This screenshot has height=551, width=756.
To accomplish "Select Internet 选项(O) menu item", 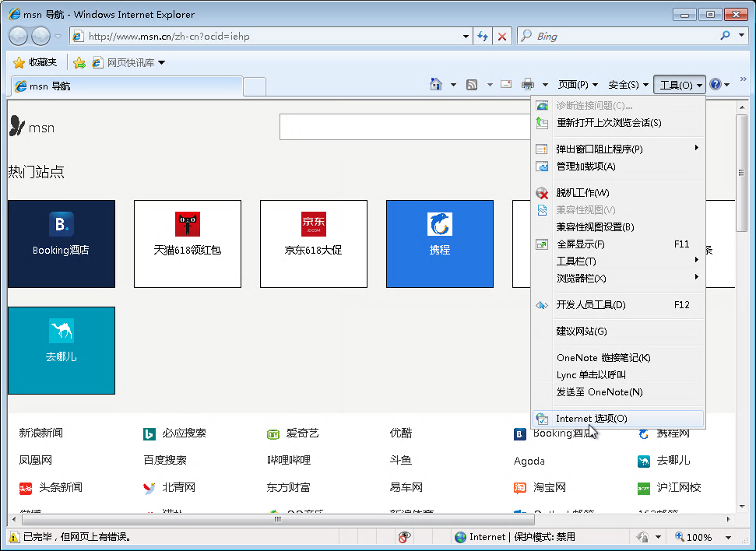I will [617, 419].
